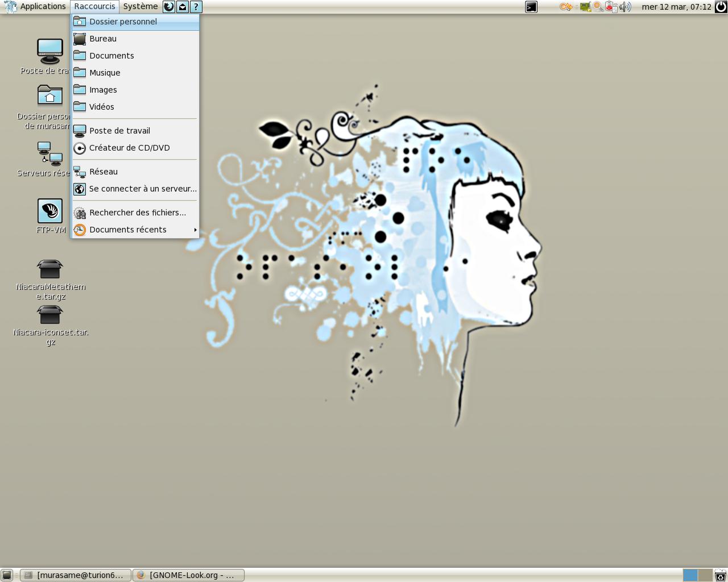Switch to the second workspace
Screen dimensions: 728x582
pos(705,575)
